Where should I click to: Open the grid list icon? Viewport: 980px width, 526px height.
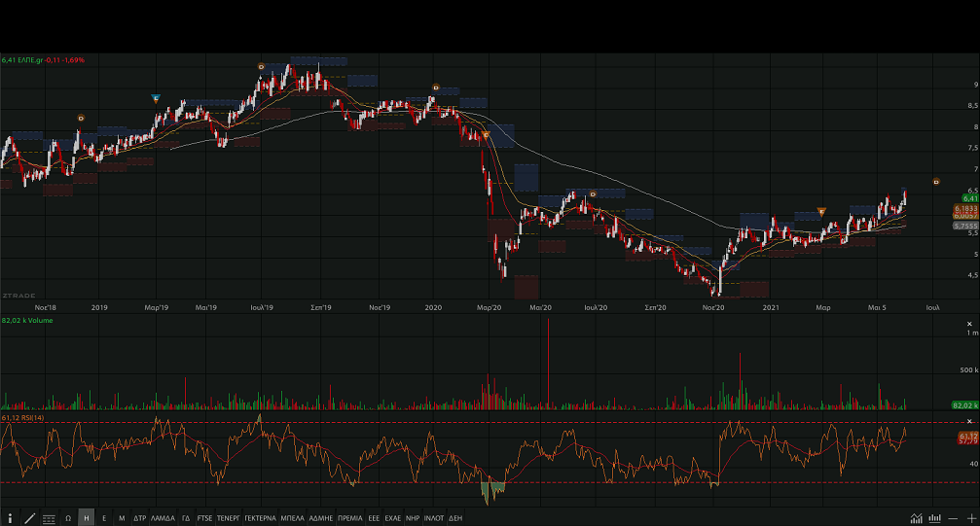tap(49, 518)
